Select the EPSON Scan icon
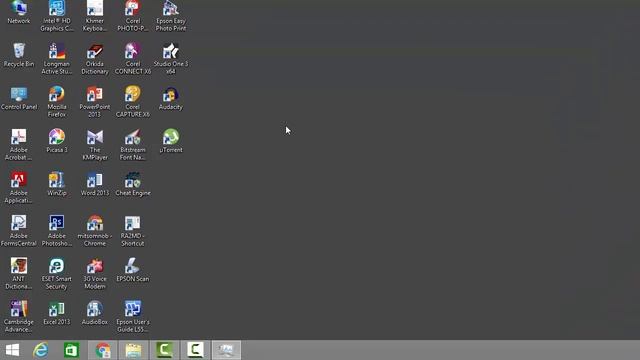640x360 pixels. [133, 270]
